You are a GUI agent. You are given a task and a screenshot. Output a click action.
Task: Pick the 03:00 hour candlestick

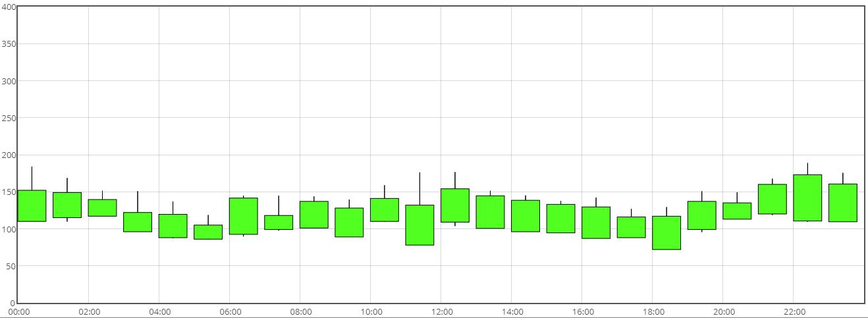pos(138,222)
